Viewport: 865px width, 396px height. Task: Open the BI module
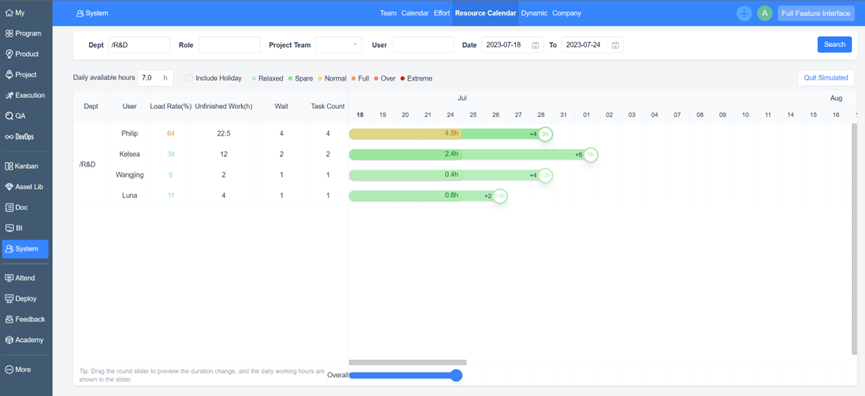14,228
